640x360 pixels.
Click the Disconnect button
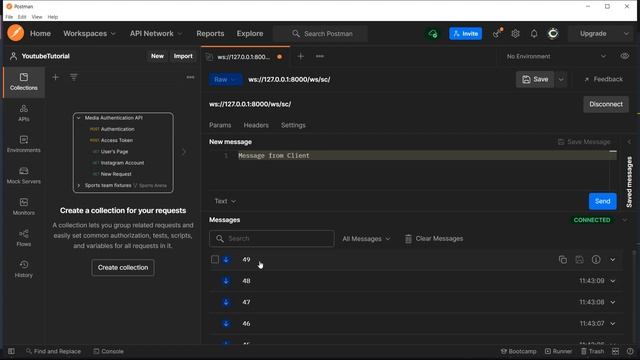606,104
